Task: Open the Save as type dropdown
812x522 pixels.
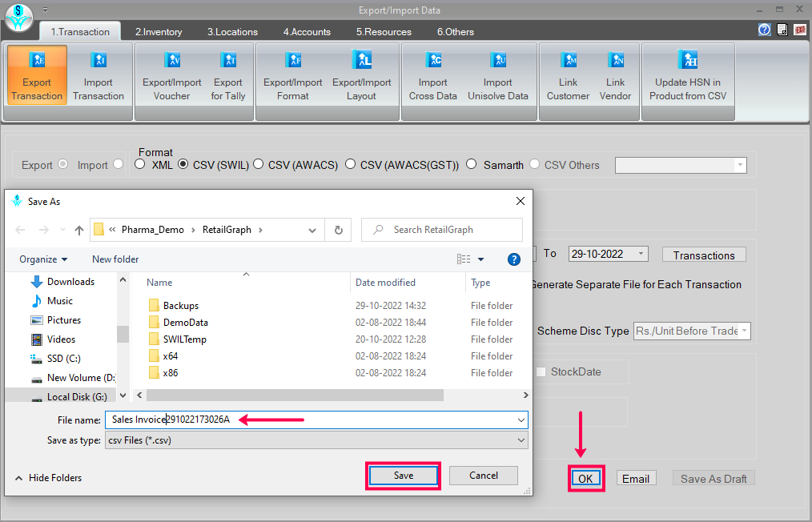Action: click(x=521, y=440)
